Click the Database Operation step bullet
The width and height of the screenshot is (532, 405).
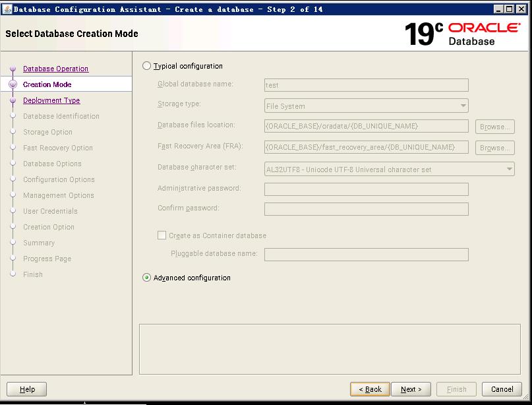[13, 69]
